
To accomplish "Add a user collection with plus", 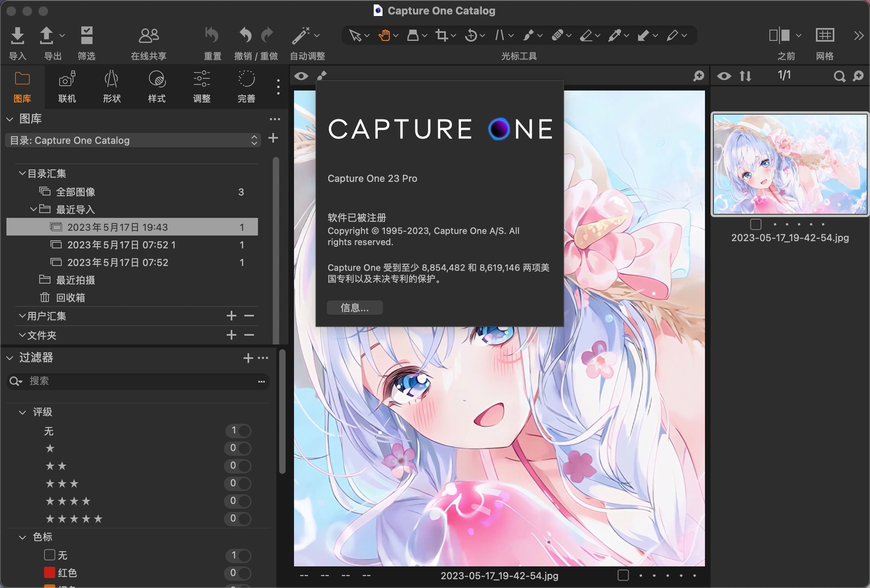I will 231,316.
